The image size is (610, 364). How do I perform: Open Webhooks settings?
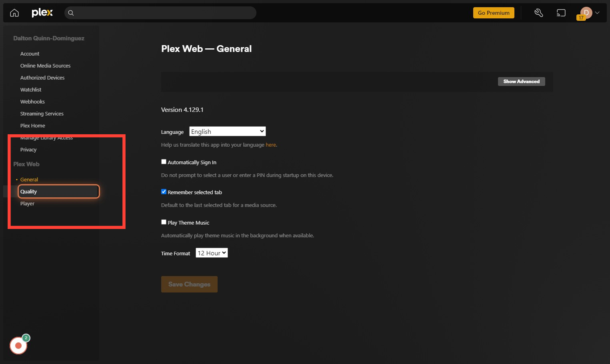[x=32, y=101]
